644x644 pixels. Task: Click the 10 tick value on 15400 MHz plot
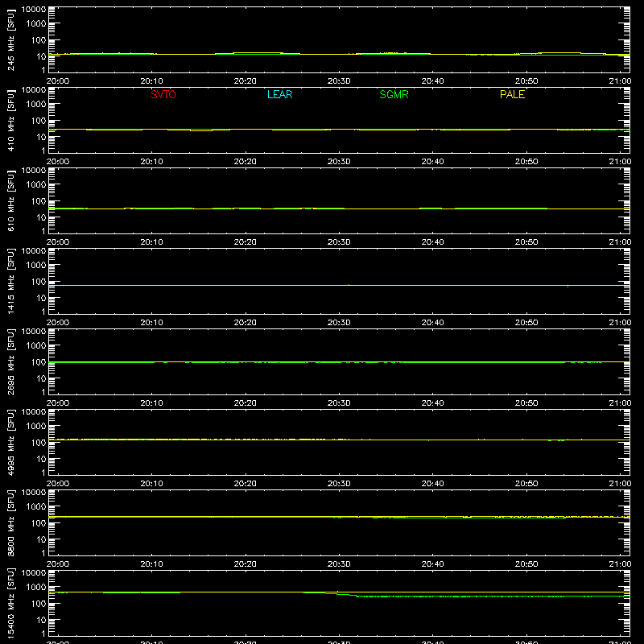(41, 620)
